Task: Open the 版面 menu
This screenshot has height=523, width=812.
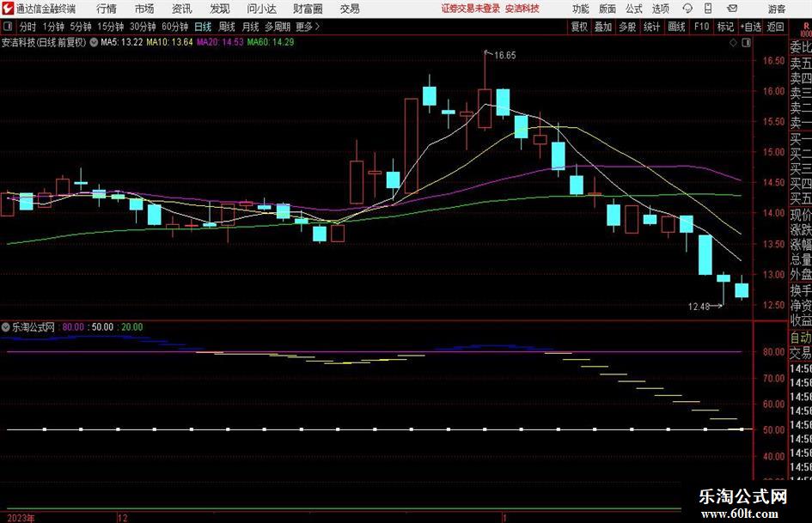Action: (607, 9)
